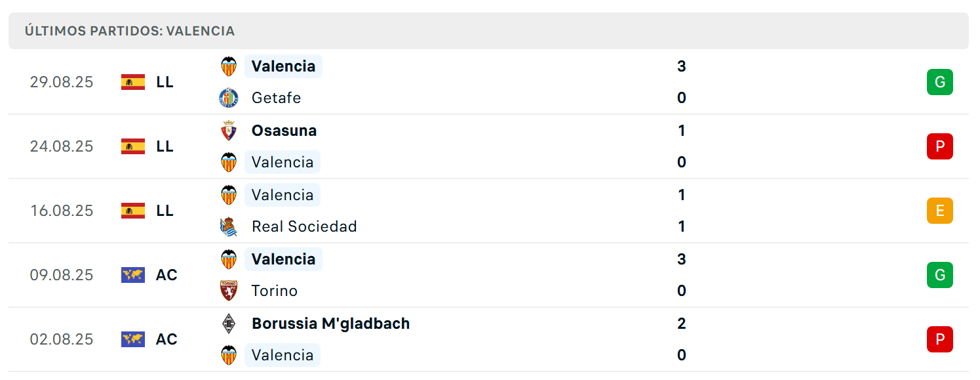Click red P badge for M'gladbach match
980x380 pixels.
[939, 339]
